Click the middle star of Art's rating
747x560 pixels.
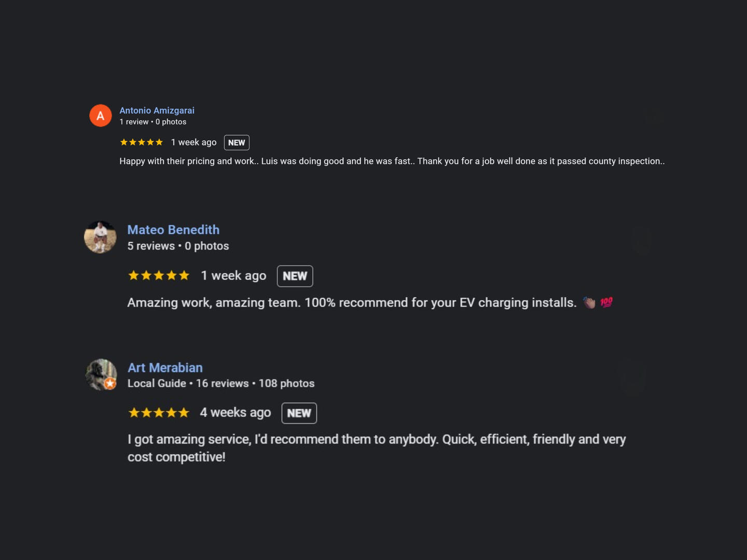point(159,412)
